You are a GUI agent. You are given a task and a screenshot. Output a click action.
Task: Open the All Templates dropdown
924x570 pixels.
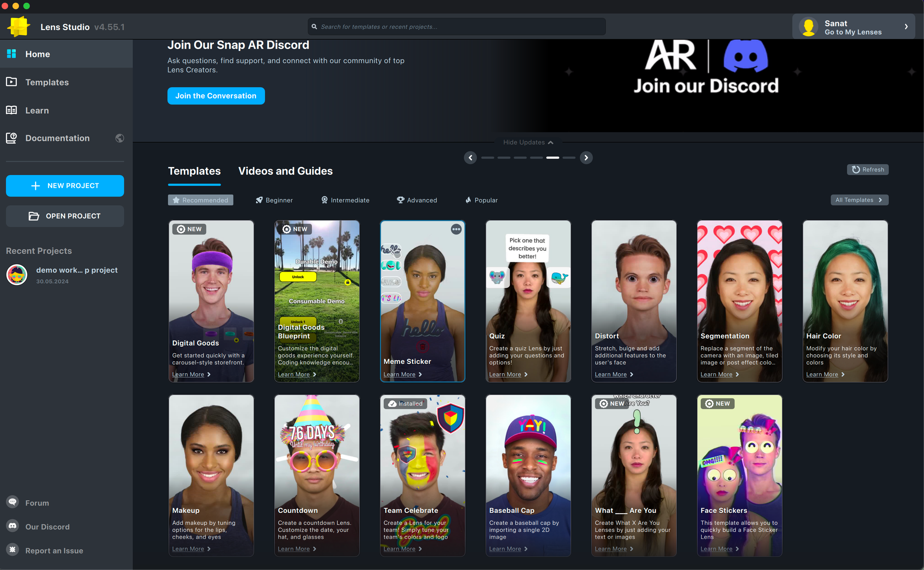[x=859, y=200]
